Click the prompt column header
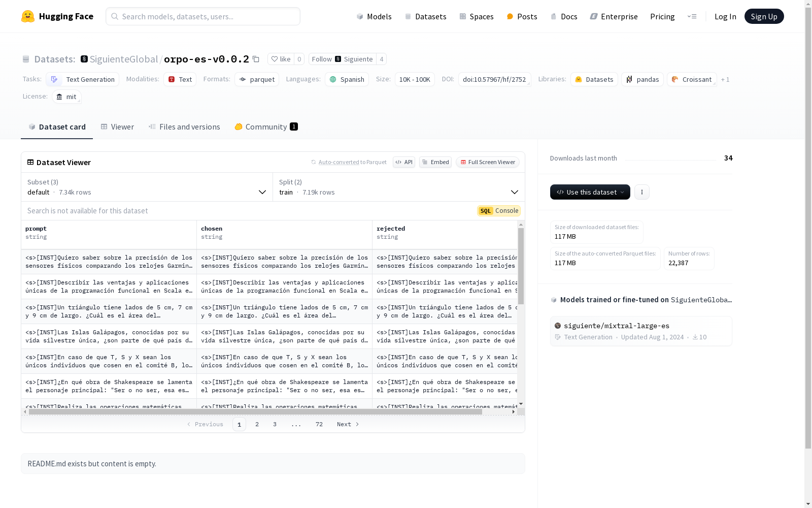The height and width of the screenshot is (508, 812). pyautogui.click(x=109, y=234)
